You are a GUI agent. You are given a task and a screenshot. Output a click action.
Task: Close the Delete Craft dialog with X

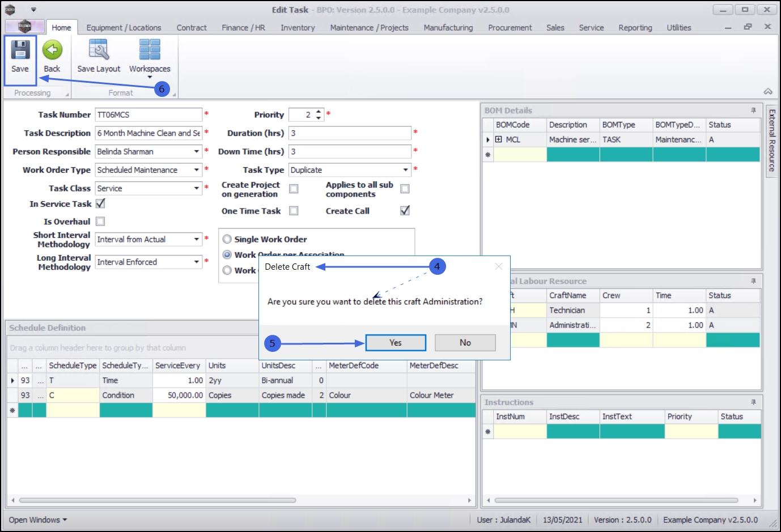pos(499,266)
